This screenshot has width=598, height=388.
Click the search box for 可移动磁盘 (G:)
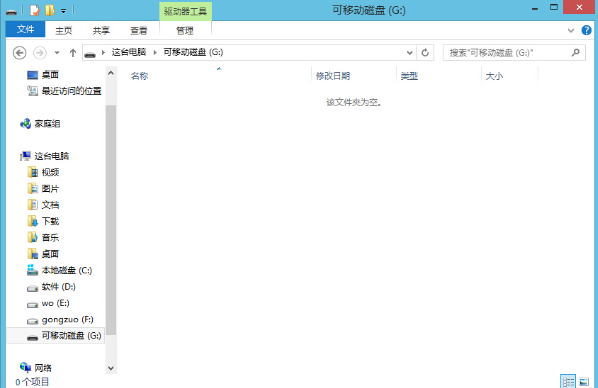(x=514, y=53)
